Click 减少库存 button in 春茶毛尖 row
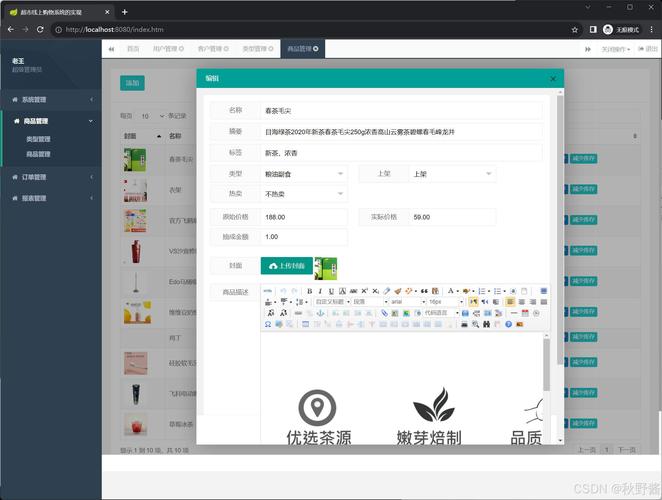The height and width of the screenshot is (500, 662). click(583, 159)
